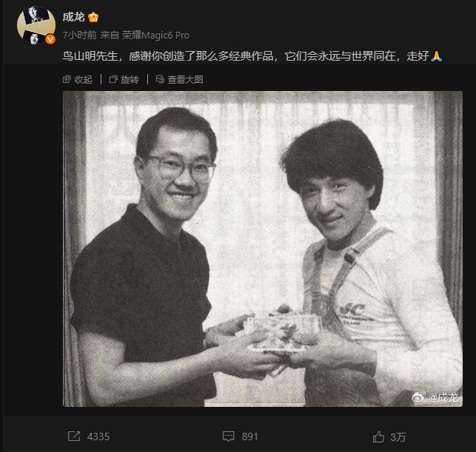476x452 pixels.
Task: Click the 收起 collapse text
Action: (x=83, y=79)
